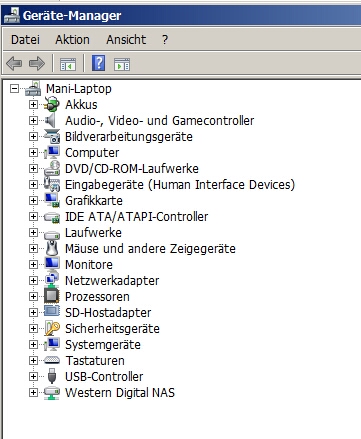The height and width of the screenshot is (439, 361).
Task: Select IDE ATA/ATAPI-Controller label
Action: pyautogui.click(x=136, y=217)
